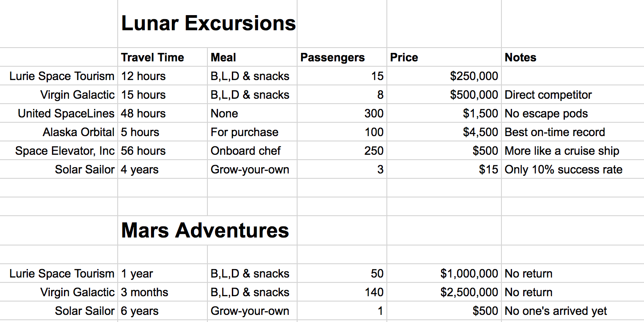Select the Passengers header cell
This screenshot has width=644, height=322.
point(342,57)
